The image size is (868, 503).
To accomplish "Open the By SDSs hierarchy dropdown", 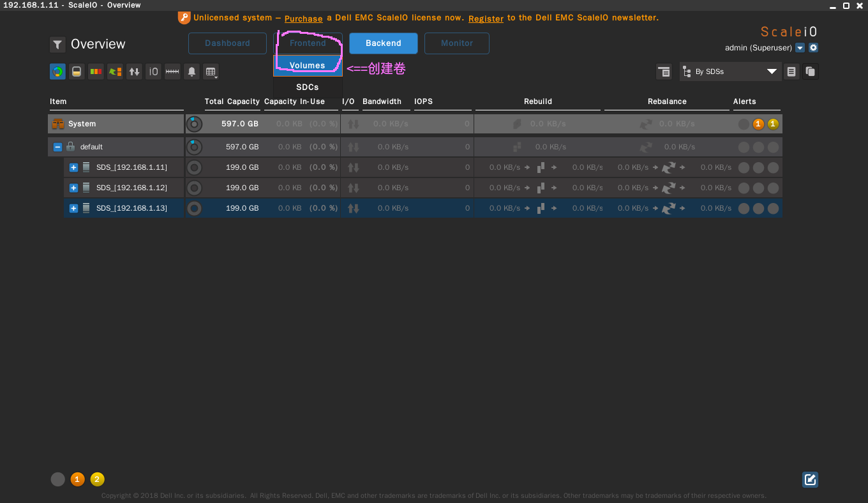I will coord(731,71).
